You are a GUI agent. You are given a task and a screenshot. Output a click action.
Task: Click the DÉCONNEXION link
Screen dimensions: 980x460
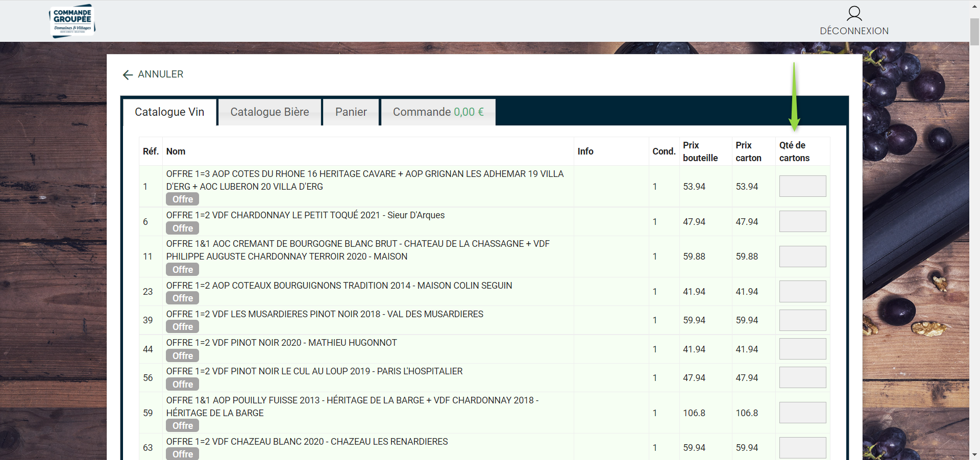coord(854,31)
